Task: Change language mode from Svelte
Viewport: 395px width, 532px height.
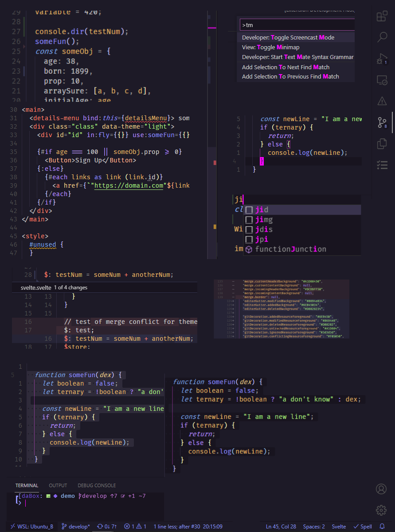Action: coord(339,527)
